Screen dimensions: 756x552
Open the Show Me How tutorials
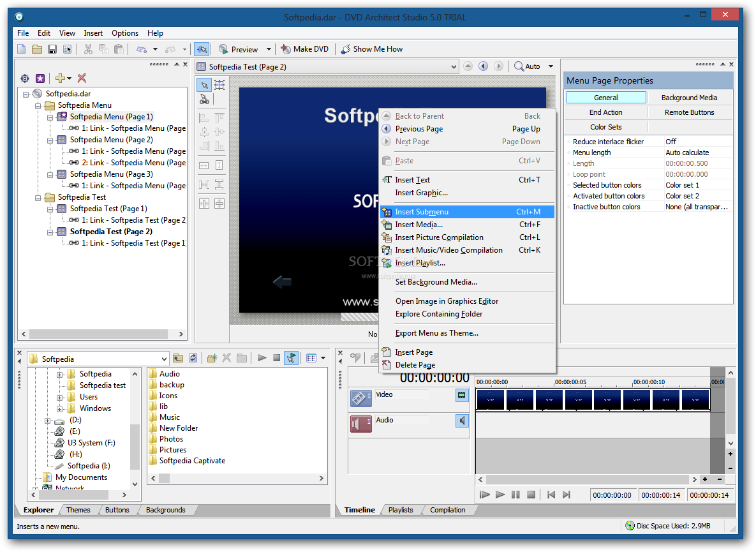(372, 49)
